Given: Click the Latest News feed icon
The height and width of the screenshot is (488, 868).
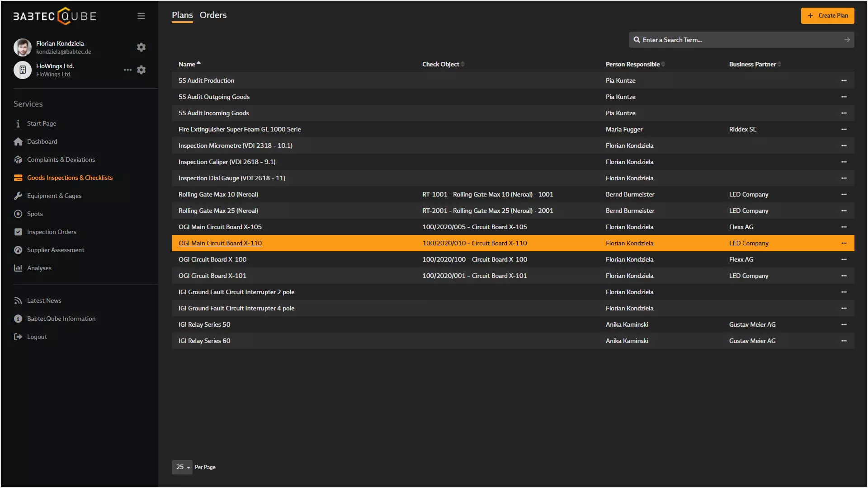Looking at the screenshot, I should pyautogui.click(x=18, y=300).
